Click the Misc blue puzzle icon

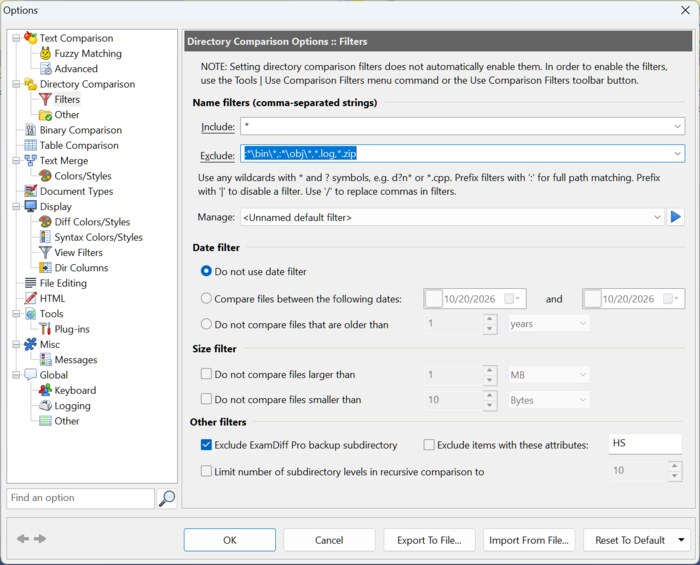[x=30, y=344]
